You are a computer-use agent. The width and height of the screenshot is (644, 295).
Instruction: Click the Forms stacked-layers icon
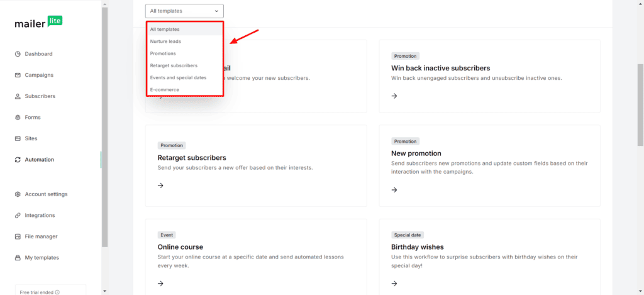click(x=18, y=118)
